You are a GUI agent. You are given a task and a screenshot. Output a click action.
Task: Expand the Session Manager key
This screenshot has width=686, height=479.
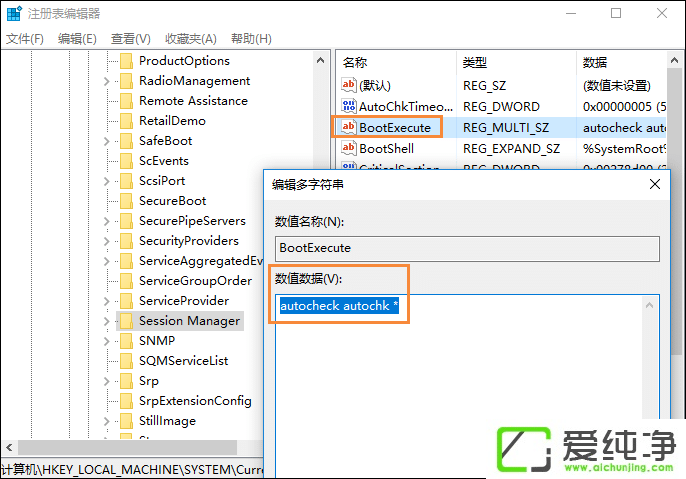tap(107, 321)
